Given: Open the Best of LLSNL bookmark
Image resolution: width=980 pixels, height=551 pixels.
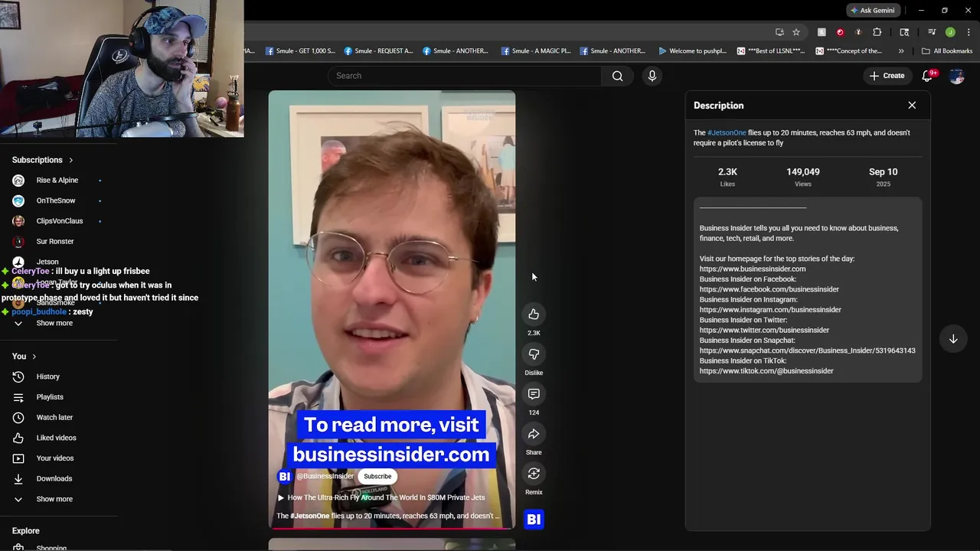Looking at the screenshot, I should [771, 51].
